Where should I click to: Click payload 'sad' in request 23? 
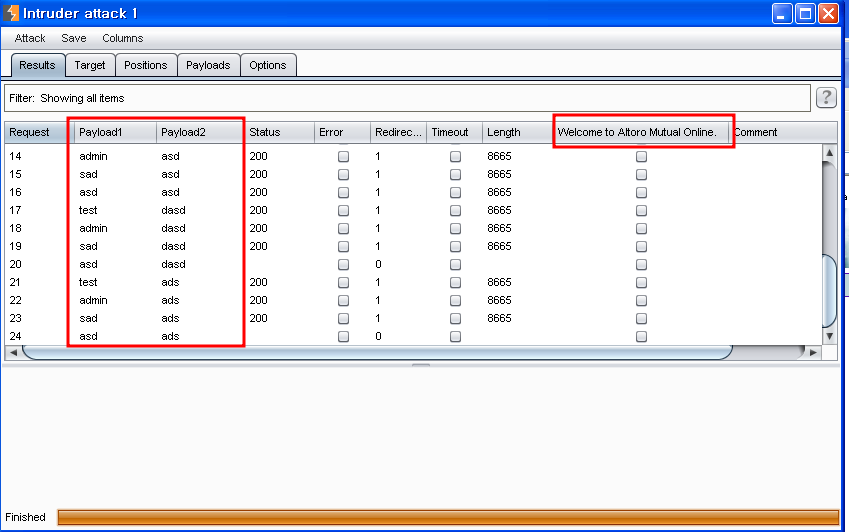coord(89,318)
